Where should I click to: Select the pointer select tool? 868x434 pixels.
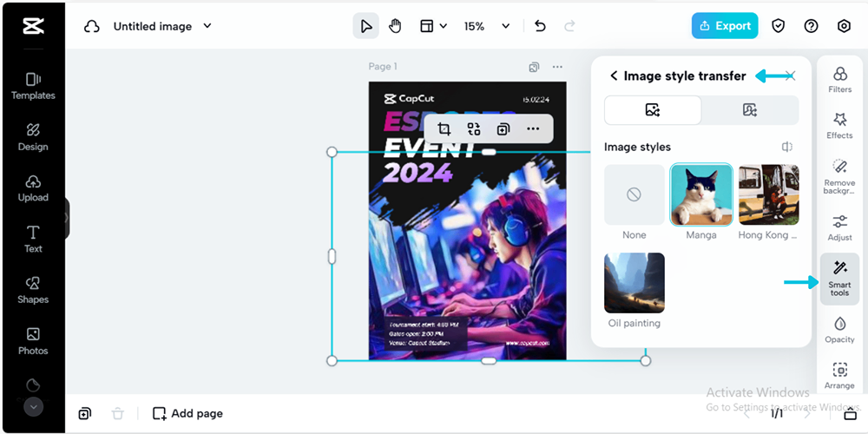[x=366, y=26]
